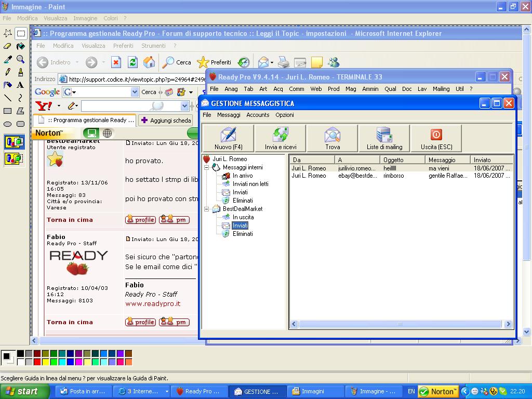Open the Google toolbar search box dropdown
The width and height of the screenshot is (532, 399).
point(135,92)
